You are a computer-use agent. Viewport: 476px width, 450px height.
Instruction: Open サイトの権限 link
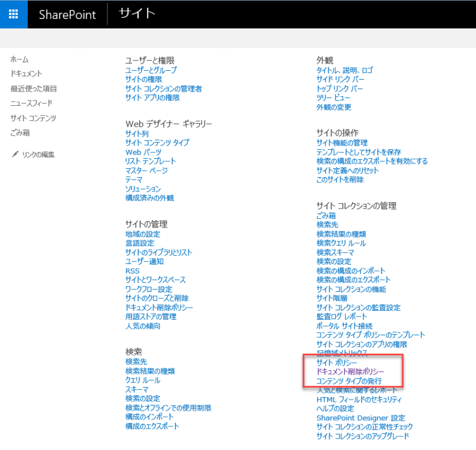coord(143,80)
